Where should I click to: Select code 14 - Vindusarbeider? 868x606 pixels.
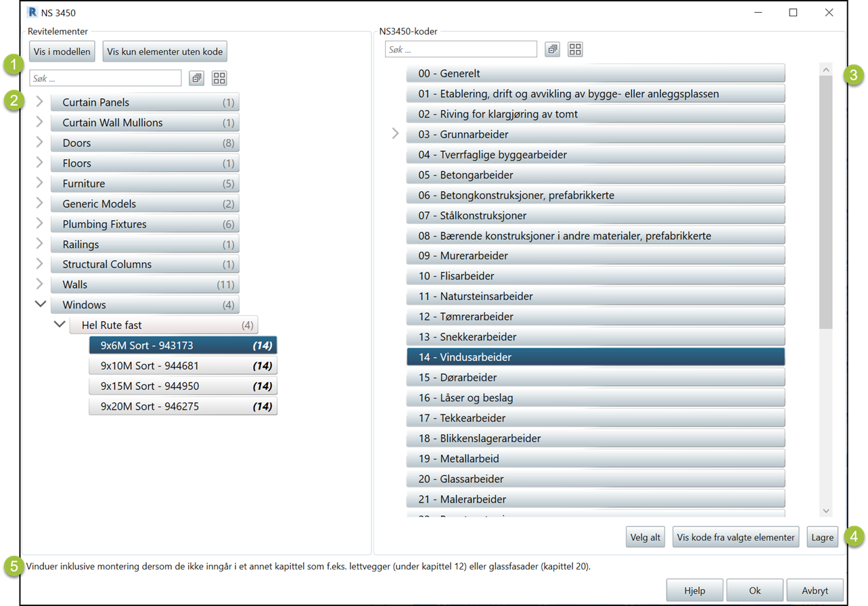595,357
